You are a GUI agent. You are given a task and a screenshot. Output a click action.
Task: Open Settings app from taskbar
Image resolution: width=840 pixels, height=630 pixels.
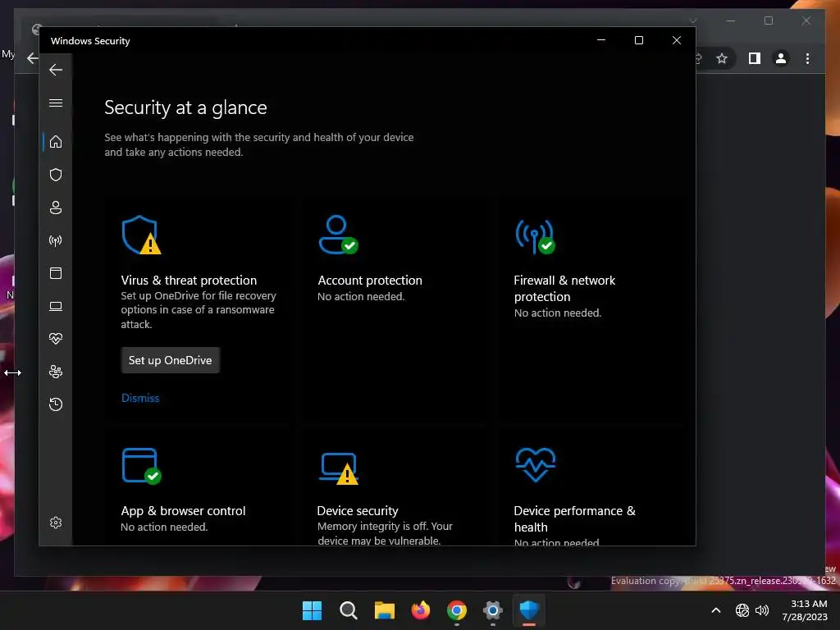click(x=493, y=610)
